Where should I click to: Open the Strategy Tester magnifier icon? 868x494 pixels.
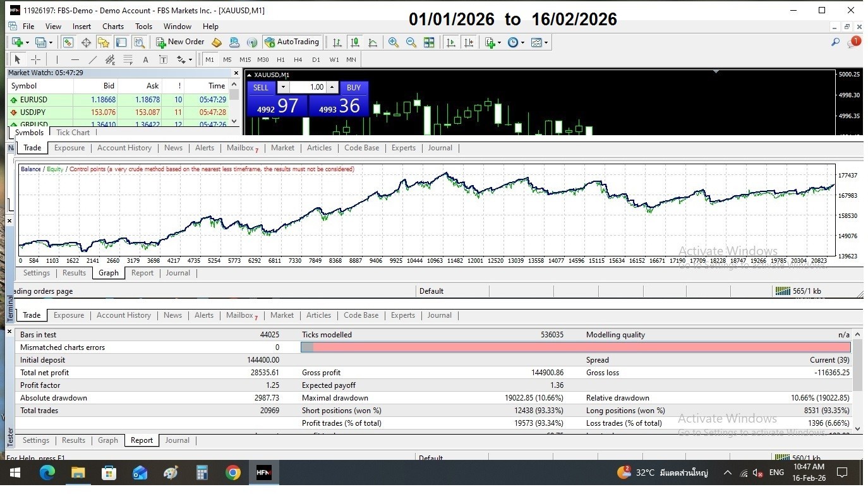[x=139, y=42]
